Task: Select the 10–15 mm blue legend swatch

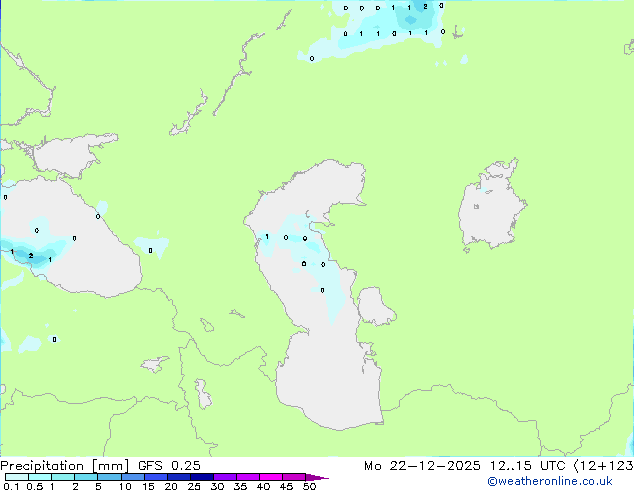Action: point(132,477)
